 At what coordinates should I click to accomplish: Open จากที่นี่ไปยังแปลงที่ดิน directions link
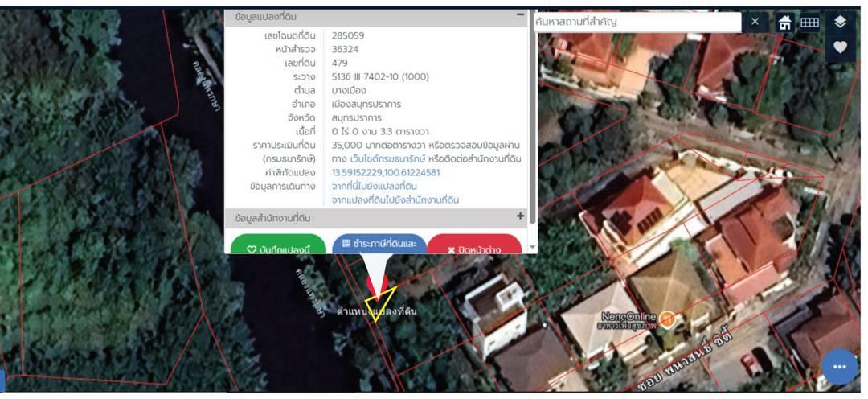pos(374,186)
